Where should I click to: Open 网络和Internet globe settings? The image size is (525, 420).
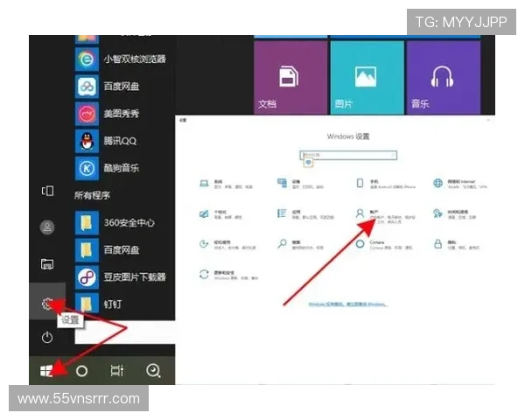[459, 184]
